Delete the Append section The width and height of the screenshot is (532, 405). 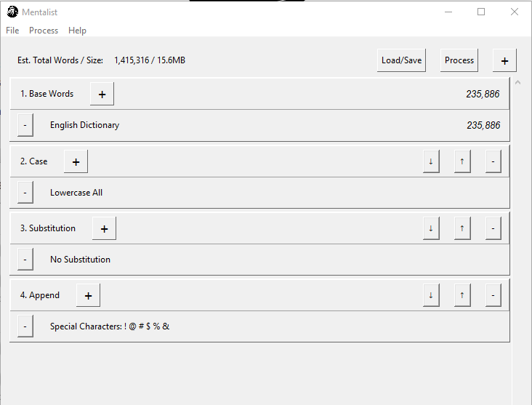(493, 295)
